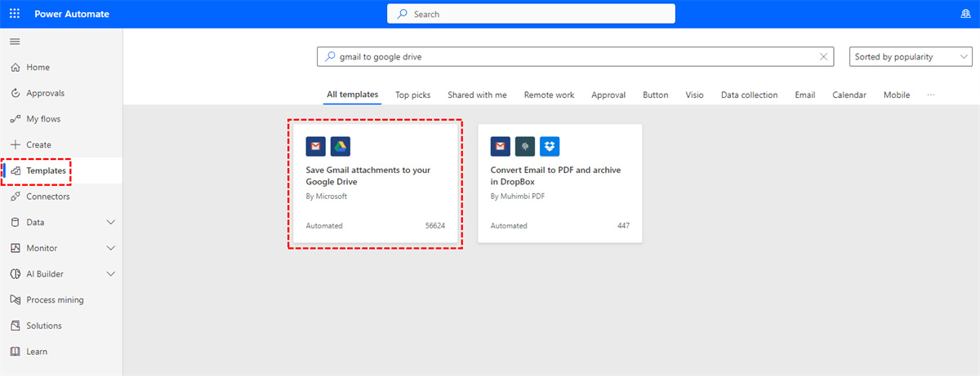Click the 447 usage count
This screenshot has height=376, width=980.
[623, 226]
